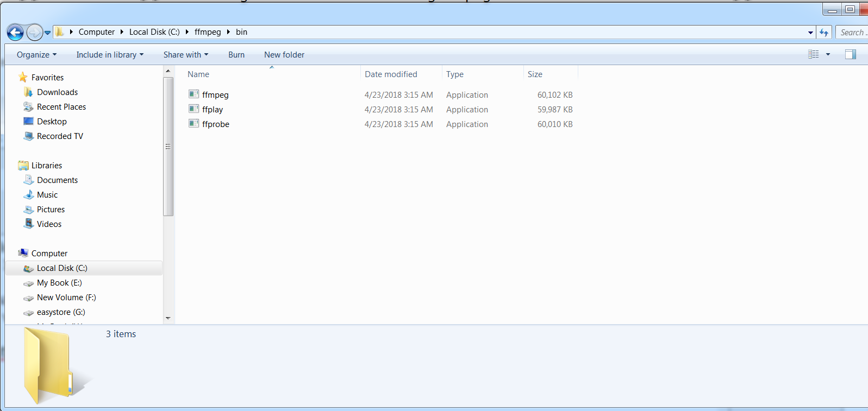Select the ffmpeg application icon
The image size is (868, 411).
point(193,94)
